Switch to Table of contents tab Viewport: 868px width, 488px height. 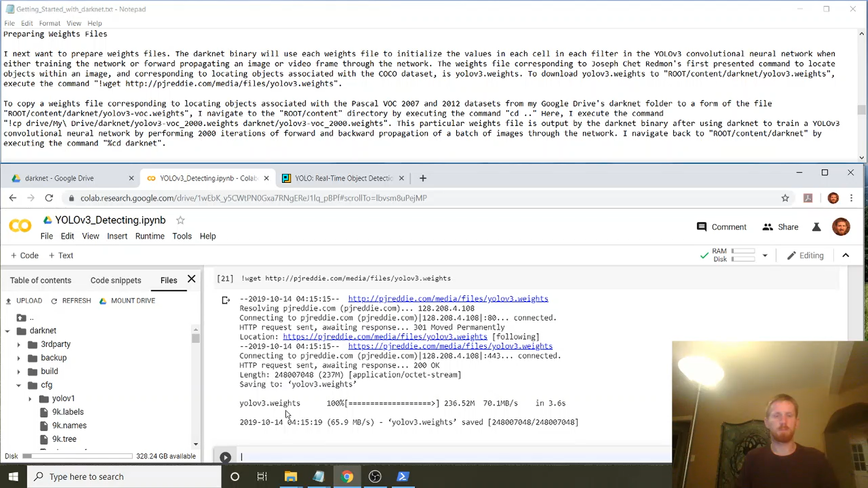(41, 280)
